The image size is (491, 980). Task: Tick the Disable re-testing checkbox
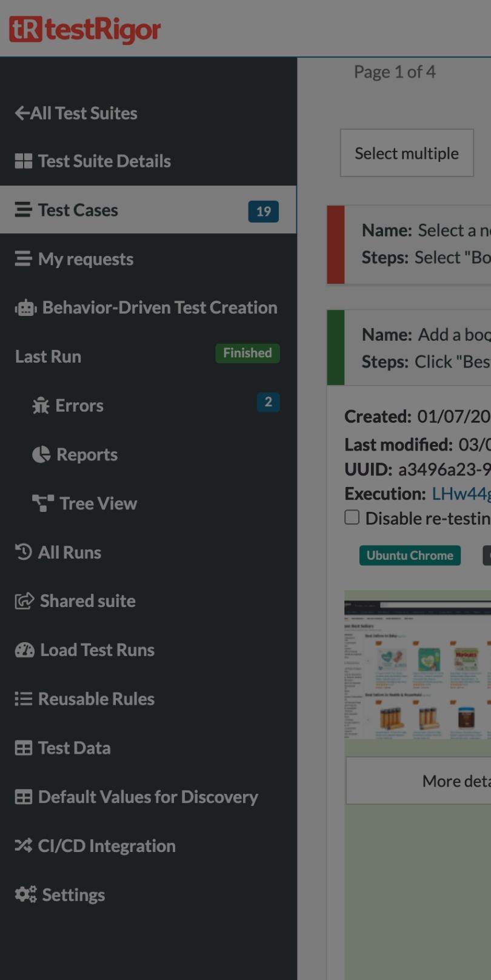(x=352, y=517)
